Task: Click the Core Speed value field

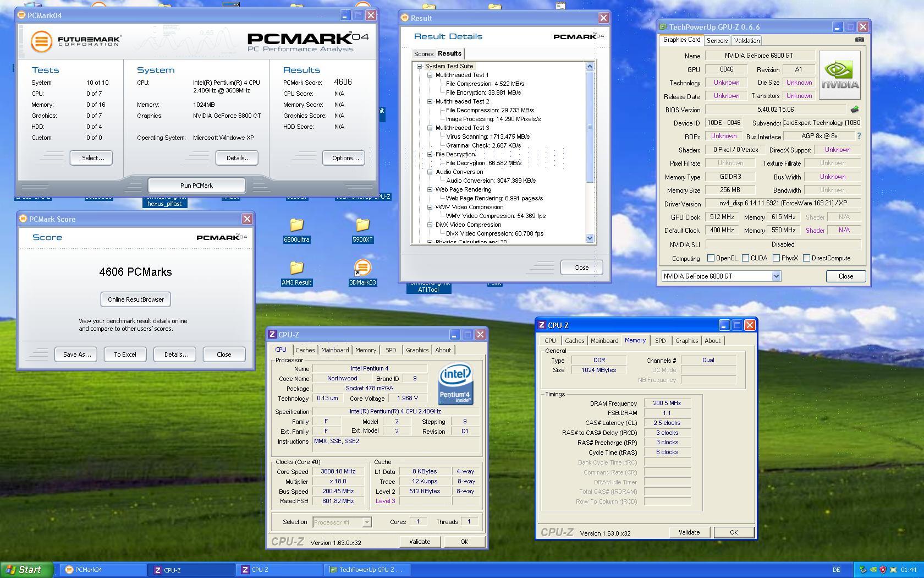Action: (x=338, y=472)
